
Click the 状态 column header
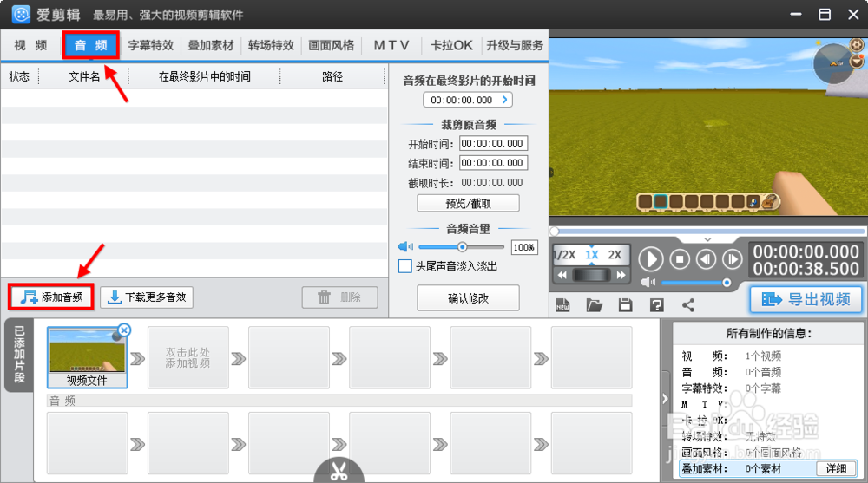19,76
